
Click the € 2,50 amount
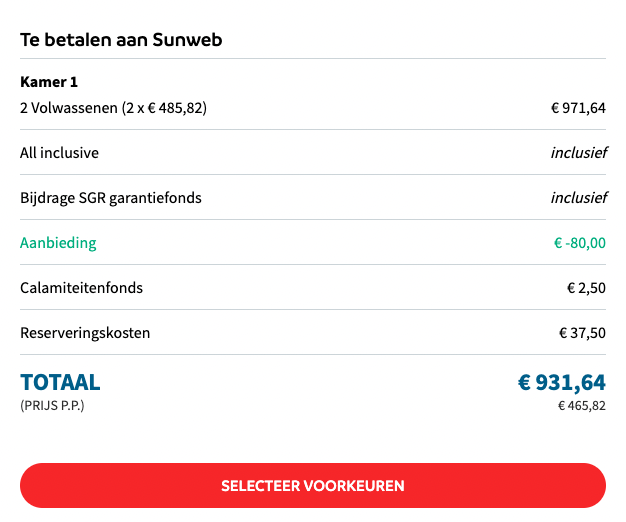pos(586,288)
